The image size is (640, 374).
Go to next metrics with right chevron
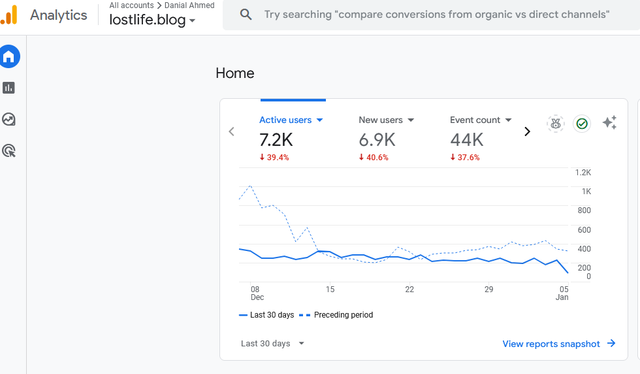coord(527,131)
